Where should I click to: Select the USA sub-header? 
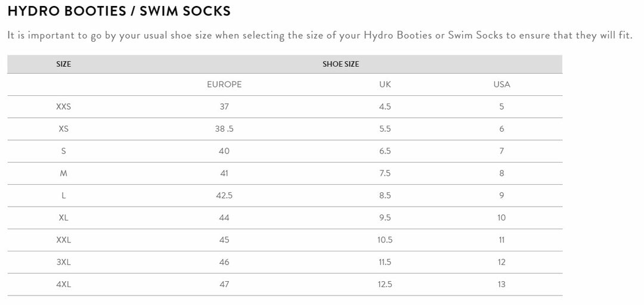pyautogui.click(x=501, y=85)
